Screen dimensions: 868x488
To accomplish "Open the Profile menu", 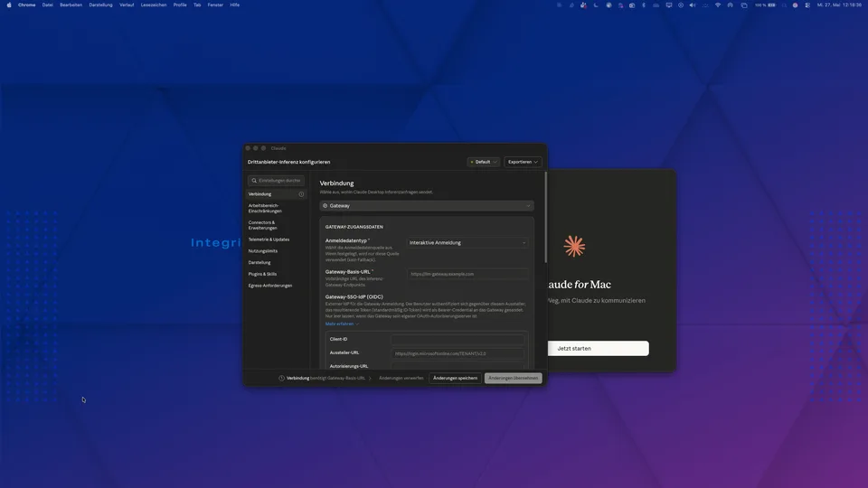I will click(180, 5).
